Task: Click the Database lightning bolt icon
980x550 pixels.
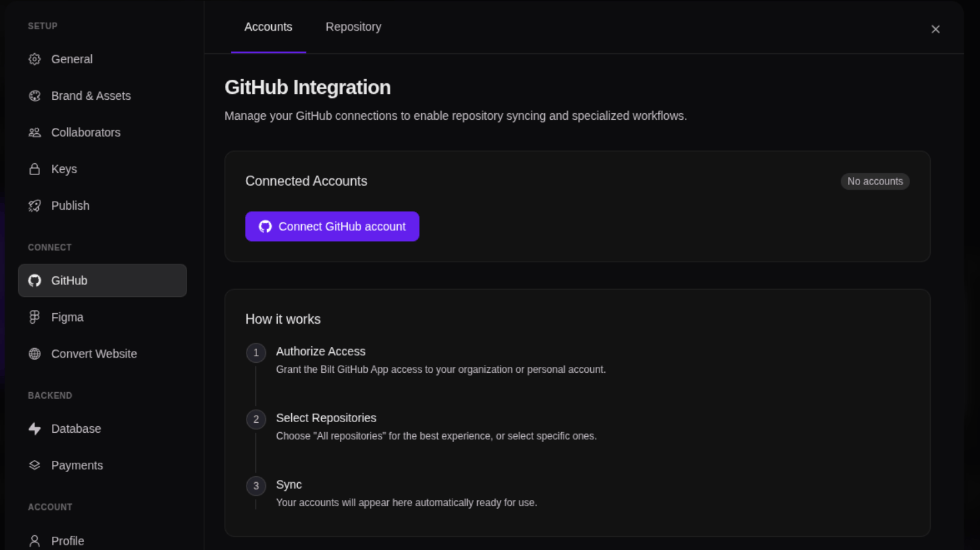Action: [35, 429]
